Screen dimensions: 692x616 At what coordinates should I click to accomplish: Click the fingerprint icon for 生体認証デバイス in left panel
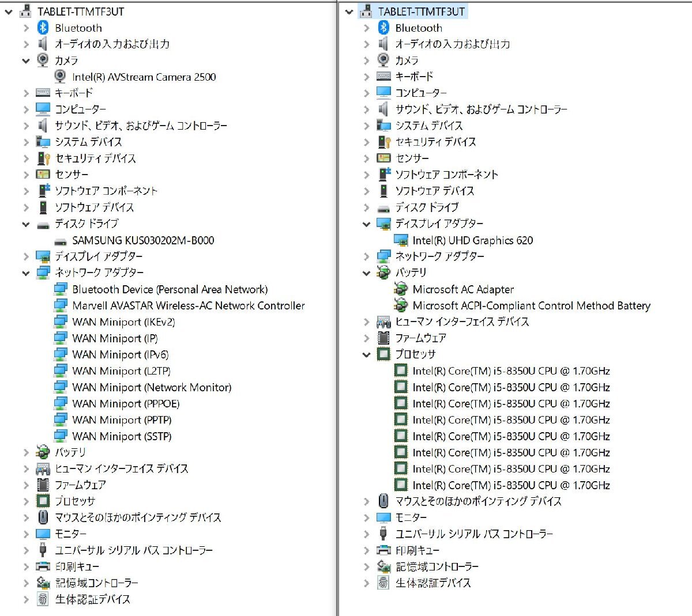click(43, 599)
